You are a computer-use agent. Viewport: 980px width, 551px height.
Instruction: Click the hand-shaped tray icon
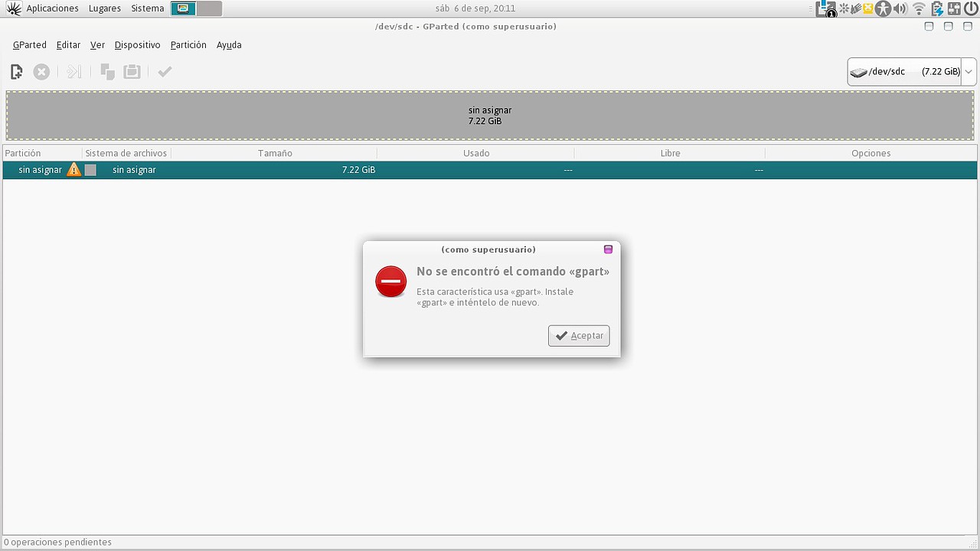point(857,8)
